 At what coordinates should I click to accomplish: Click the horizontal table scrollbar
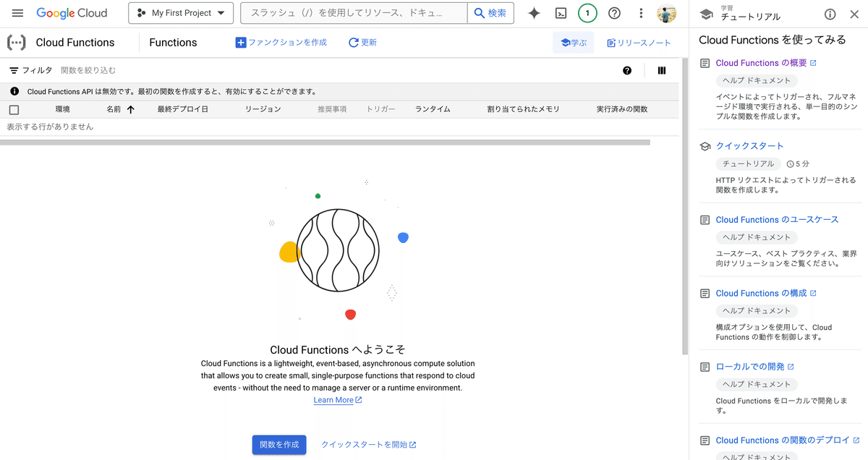325,142
